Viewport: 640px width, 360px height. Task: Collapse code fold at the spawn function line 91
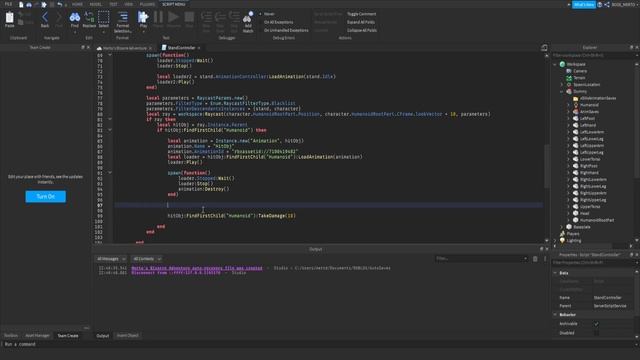[x=110, y=173]
